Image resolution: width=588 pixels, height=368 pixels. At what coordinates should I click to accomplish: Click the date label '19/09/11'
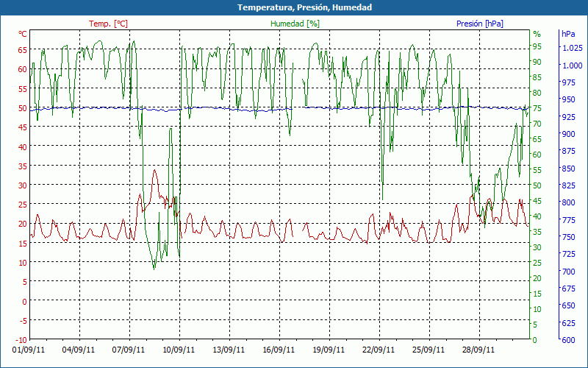click(x=329, y=350)
